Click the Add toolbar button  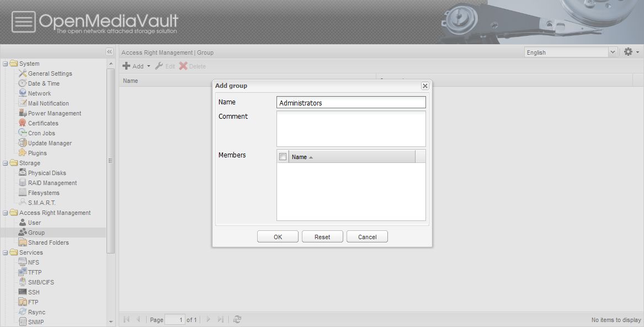(133, 66)
